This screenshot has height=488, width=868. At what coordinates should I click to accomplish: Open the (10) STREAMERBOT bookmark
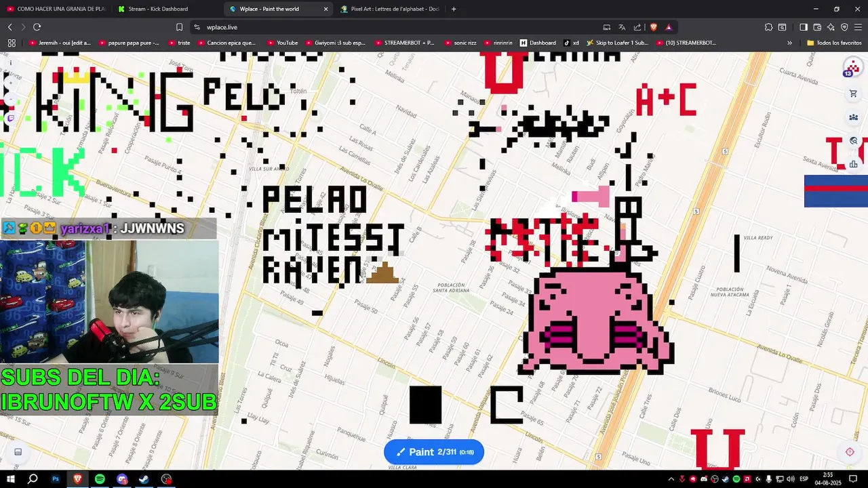(x=686, y=43)
